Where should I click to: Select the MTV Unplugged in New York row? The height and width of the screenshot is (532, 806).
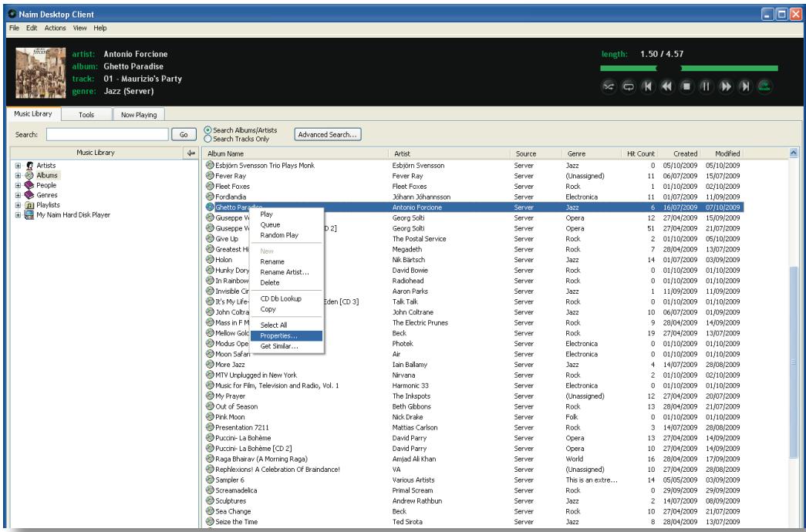pyautogui.click(x=473, y=375)
